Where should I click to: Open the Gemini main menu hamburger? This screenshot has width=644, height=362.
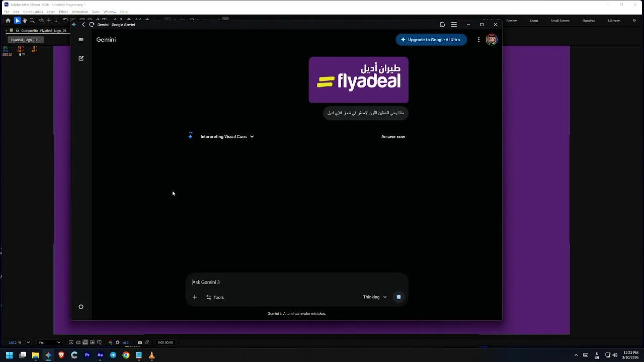pos(80,40)
